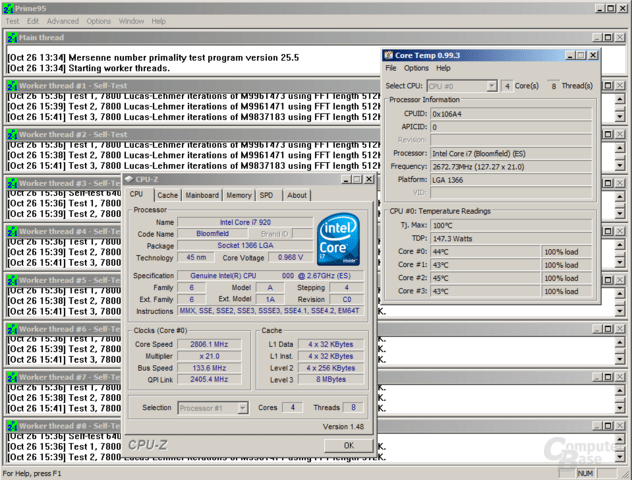
Task: Open the Window menu in Prime95
Action: coord(131,21)
